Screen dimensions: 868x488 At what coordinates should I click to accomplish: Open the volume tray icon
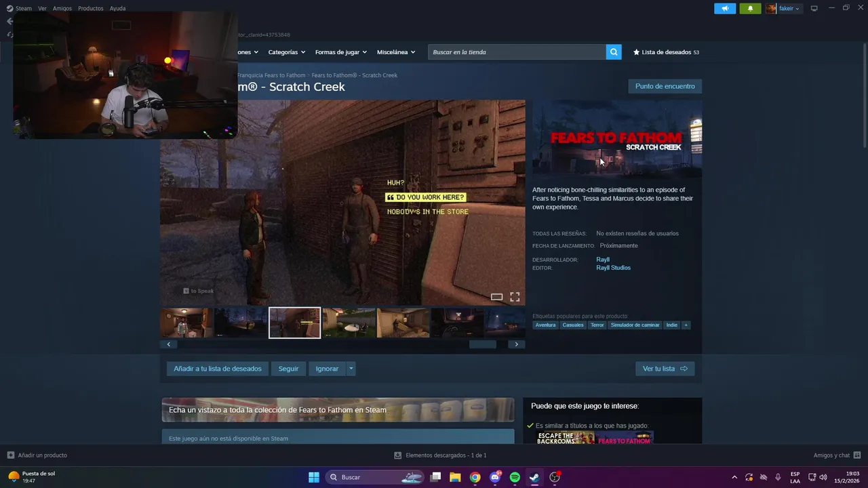tap(823, 477)
